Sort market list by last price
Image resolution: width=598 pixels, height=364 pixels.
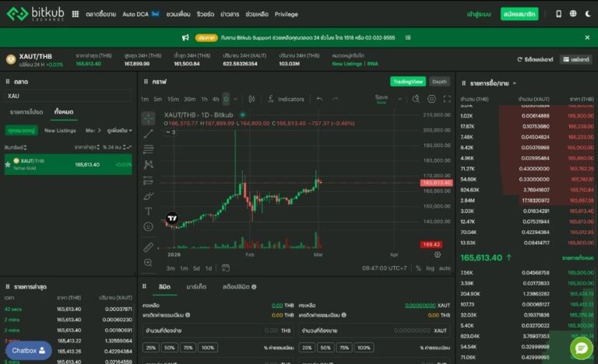[x=87, y=147]
